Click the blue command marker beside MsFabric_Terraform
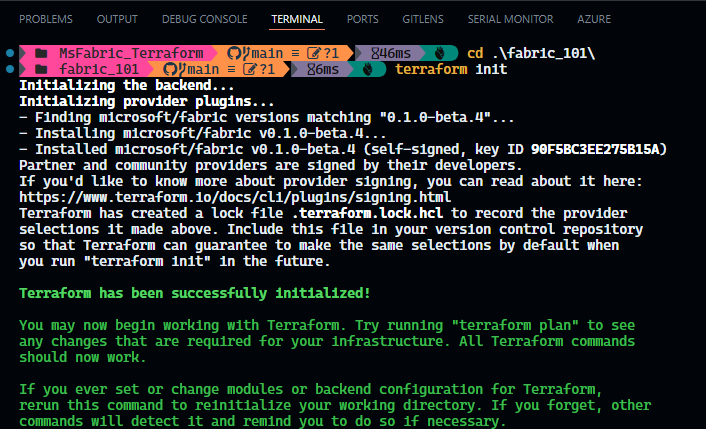 (x=10, y=53)
